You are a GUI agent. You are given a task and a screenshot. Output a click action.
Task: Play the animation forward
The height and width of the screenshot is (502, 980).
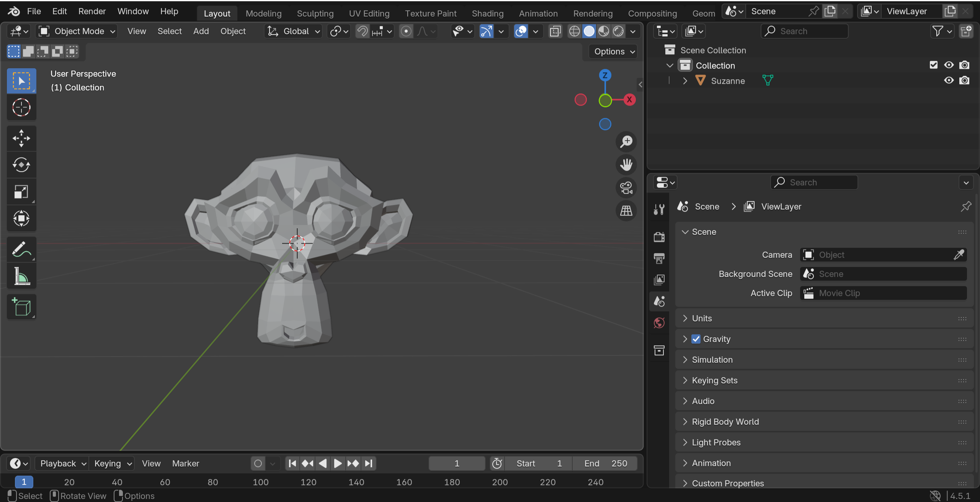(338, 464)
